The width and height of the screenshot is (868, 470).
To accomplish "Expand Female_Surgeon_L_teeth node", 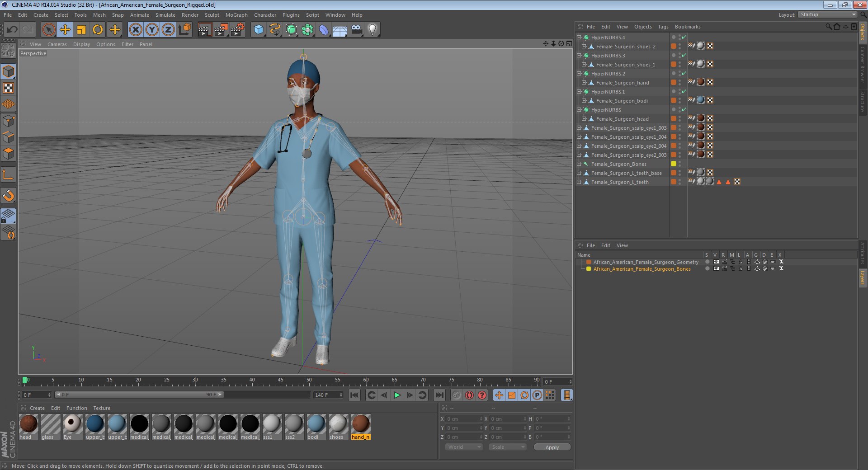I will 579,182.
